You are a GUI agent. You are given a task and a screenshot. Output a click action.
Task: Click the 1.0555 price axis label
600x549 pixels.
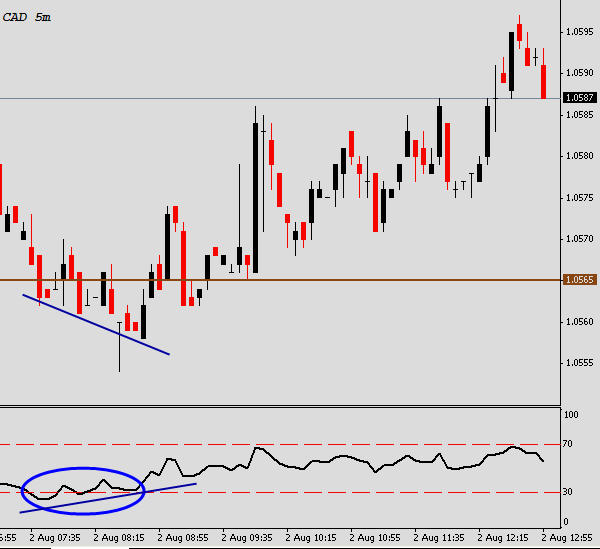[x=579, y=362]
